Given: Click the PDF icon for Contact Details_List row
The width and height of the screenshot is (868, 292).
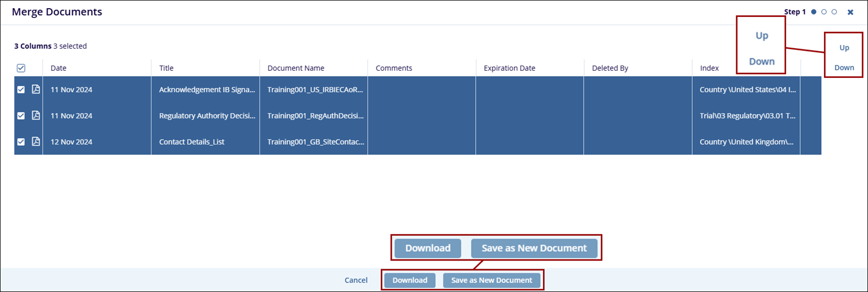Looking at the screenshot, I should (35, 142).
